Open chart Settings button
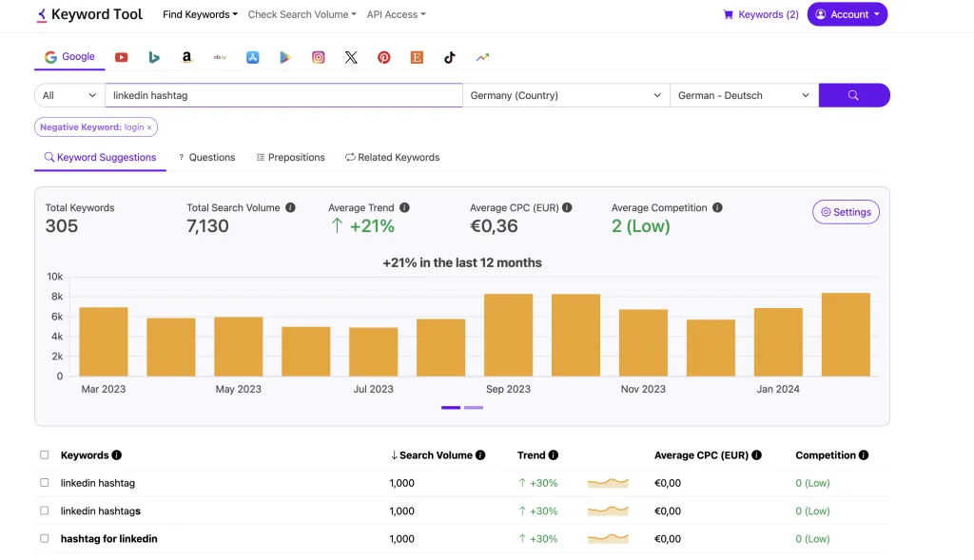 click(846, 212)
